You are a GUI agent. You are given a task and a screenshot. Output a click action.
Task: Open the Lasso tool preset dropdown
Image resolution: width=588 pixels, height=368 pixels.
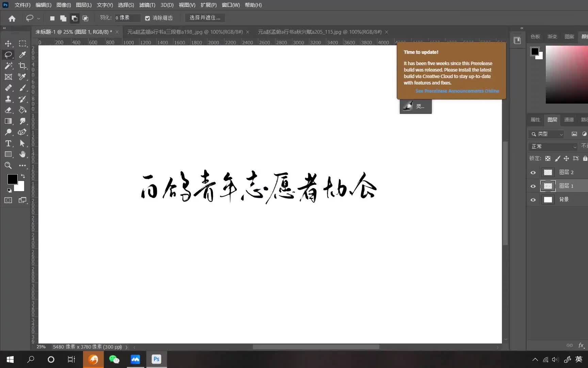tap(38, 18)
